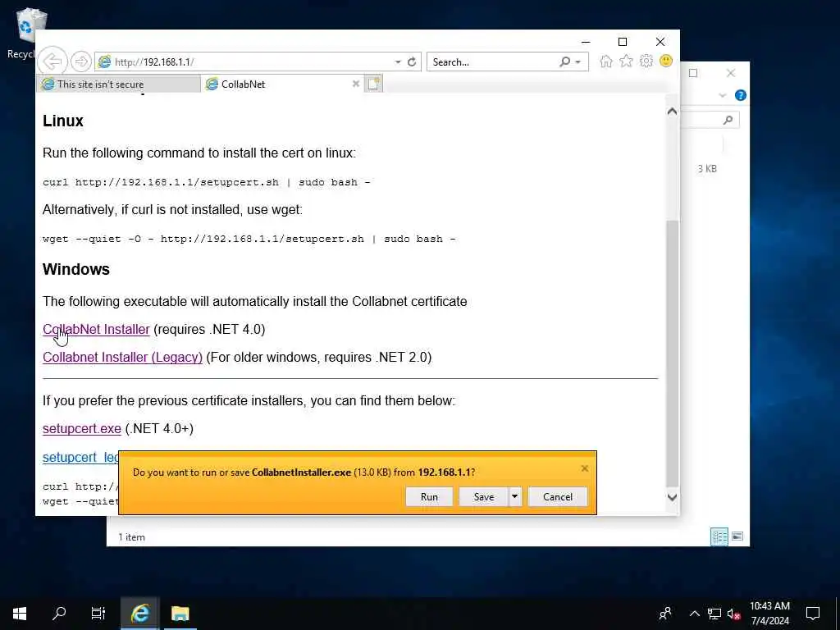840x630 pixels.
Task: Click the forward navigation arrow
Action: pyautogui.click(x=81, y=62)
